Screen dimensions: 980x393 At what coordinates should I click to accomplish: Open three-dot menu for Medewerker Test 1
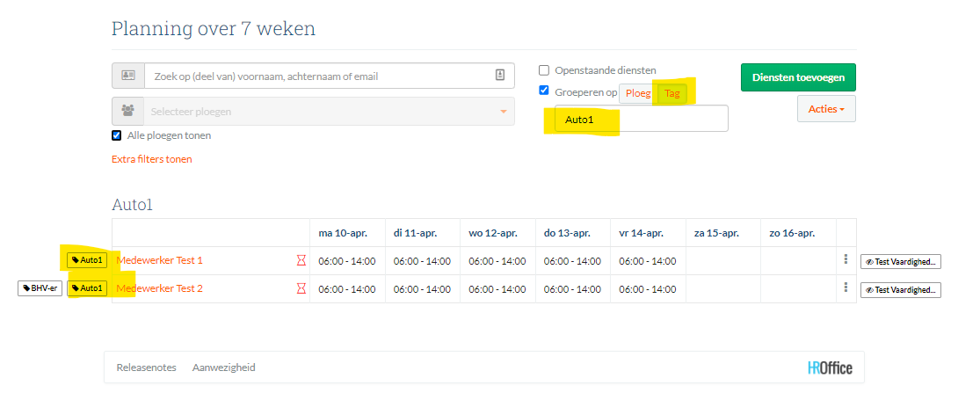pos(846,260)
